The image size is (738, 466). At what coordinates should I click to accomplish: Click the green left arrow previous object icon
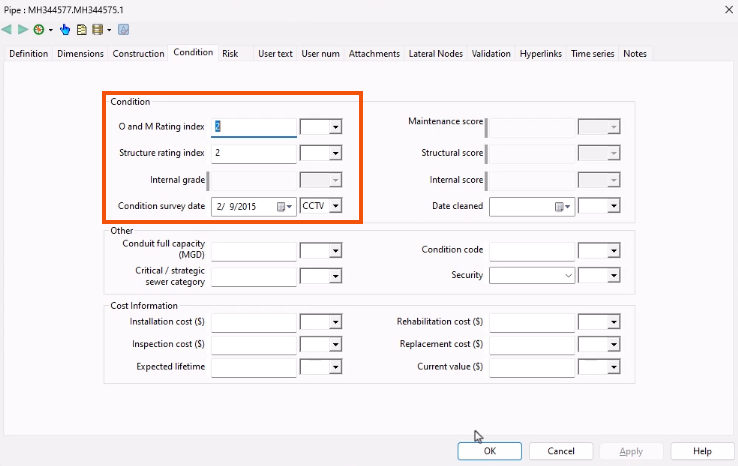click(7, 30)
